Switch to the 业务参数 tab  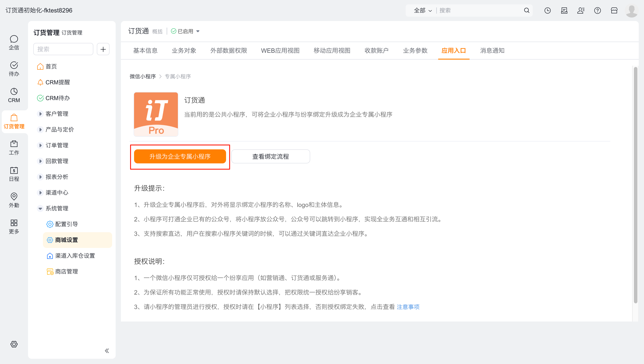[415, 51]
